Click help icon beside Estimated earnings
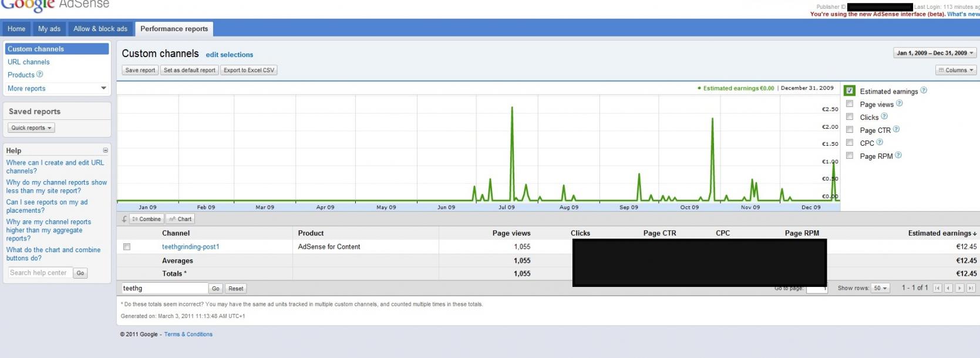The image size is (980, 358). pyautogui.click(x=924, y=91)
